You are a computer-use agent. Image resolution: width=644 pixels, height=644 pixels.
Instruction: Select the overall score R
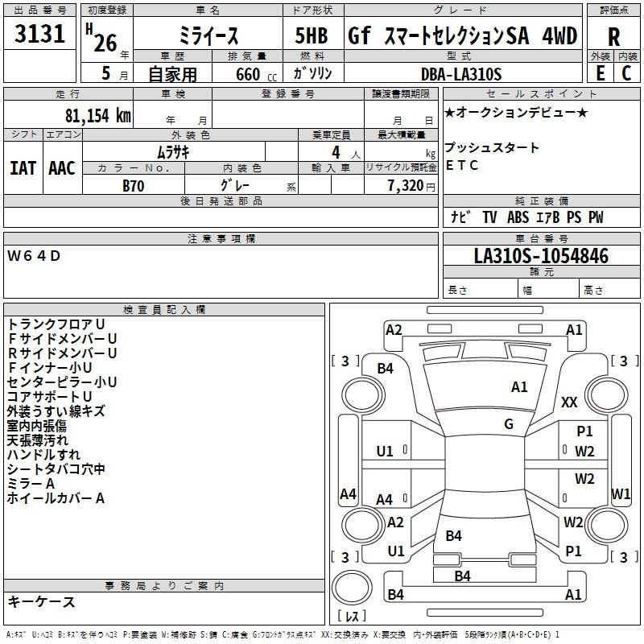click(613, 37)
